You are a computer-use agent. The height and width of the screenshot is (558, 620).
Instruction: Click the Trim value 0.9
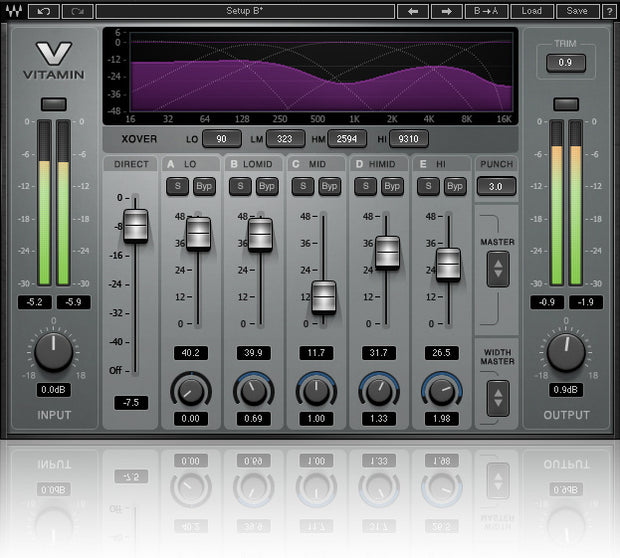[565, 62]
